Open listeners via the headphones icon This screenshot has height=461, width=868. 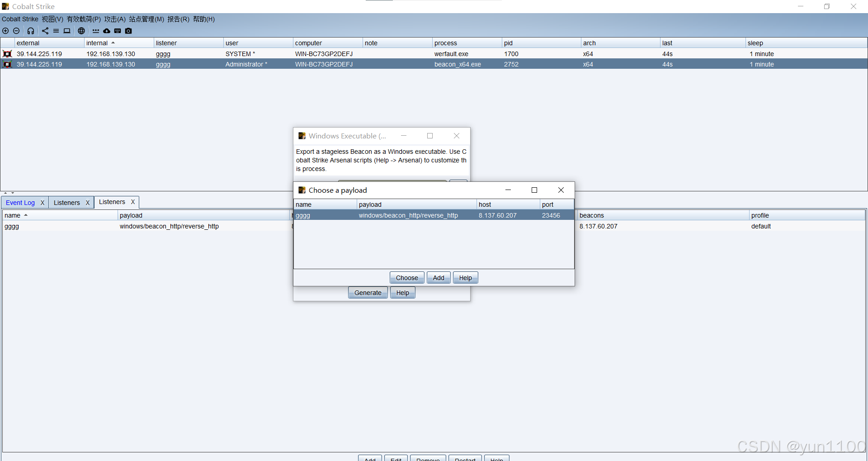(31, 31)
